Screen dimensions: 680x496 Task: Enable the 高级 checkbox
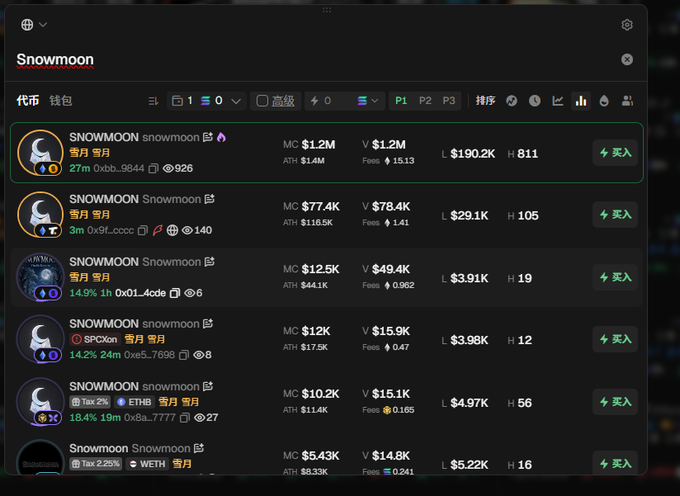[x=262, y=101]
